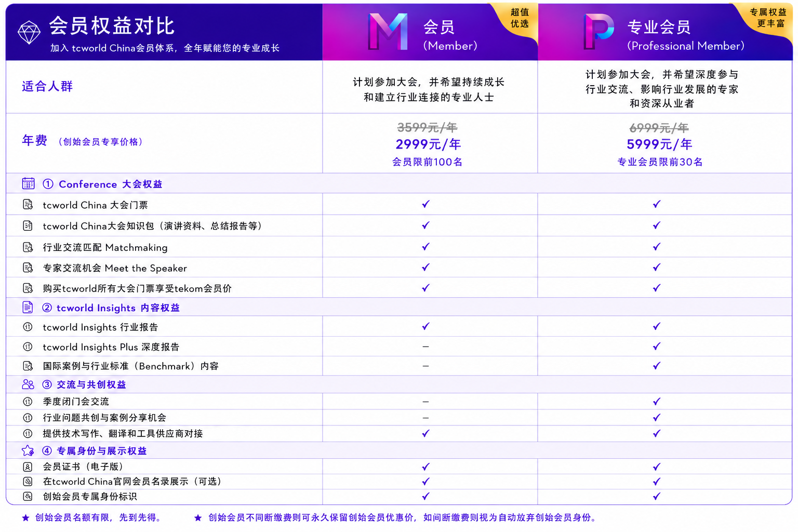Click the 会员权益对比 title
The width and height of the screenshot is (798, 532).
pyautogui.click(x=112, y=25)
